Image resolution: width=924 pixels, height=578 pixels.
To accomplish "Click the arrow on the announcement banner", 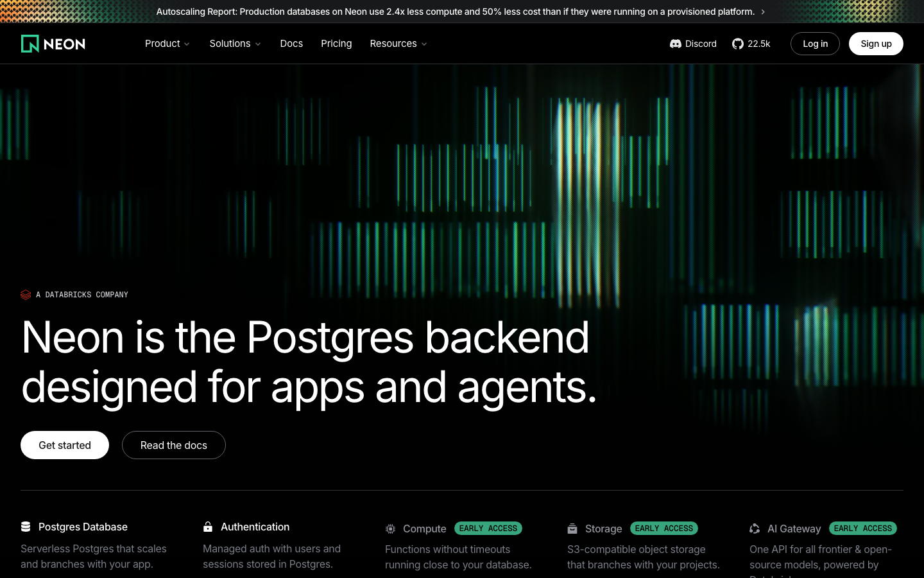I will [x=763, y=12].
